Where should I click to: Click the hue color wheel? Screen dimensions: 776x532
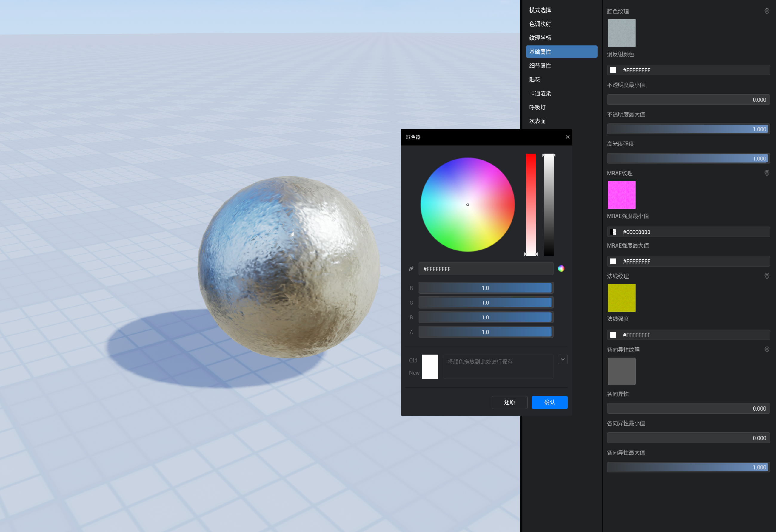[467, 205]
